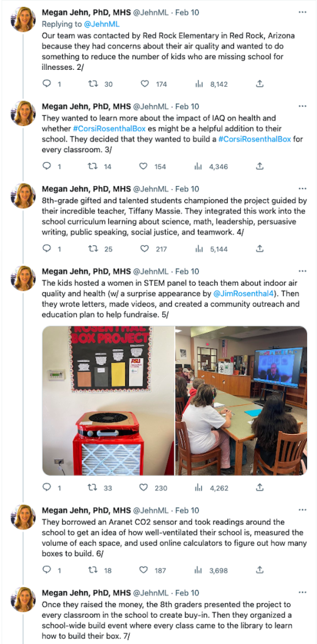Open more options on the first tweet
317x644 pixels.
[303, 13]
